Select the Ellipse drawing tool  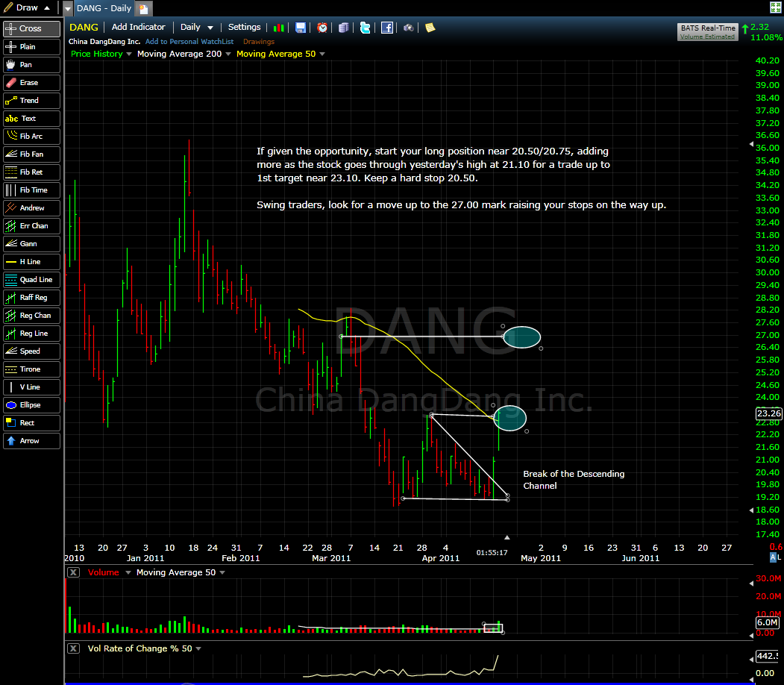click(31, 405)
